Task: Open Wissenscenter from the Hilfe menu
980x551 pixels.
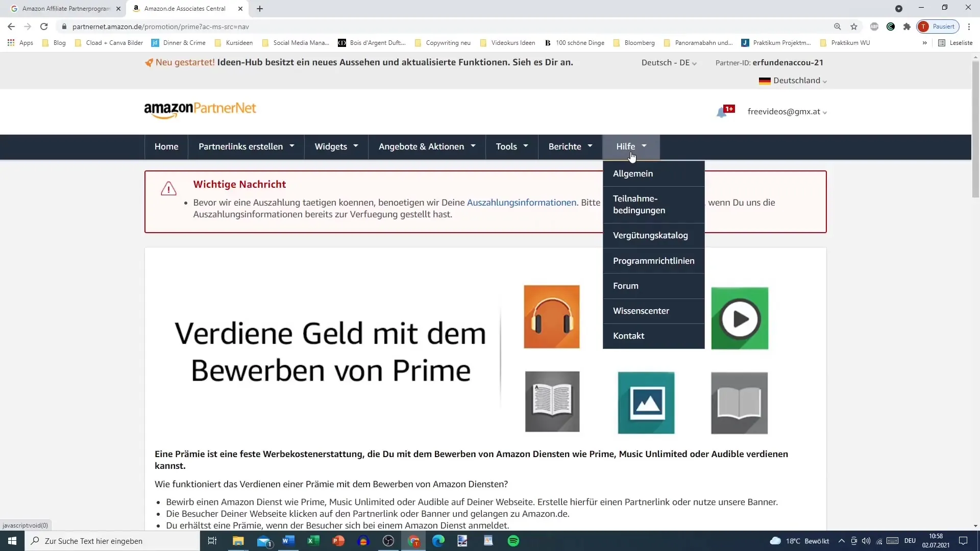Action: coord(653,311)
